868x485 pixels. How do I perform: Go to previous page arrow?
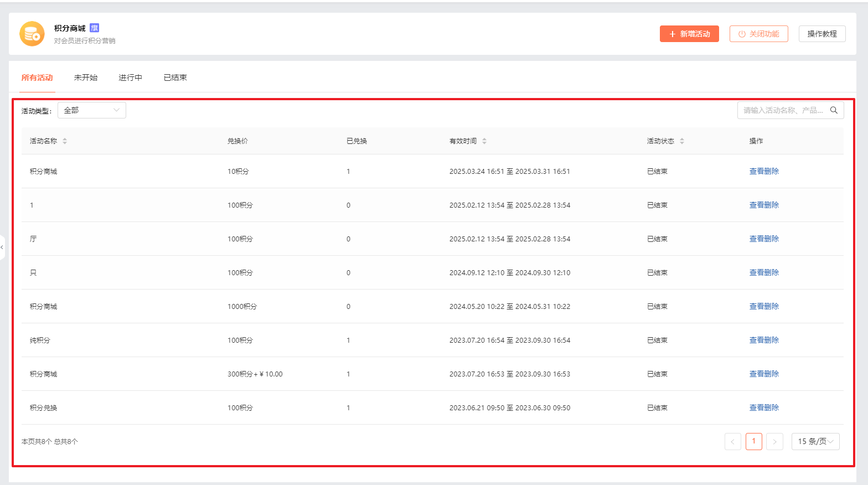732,441
